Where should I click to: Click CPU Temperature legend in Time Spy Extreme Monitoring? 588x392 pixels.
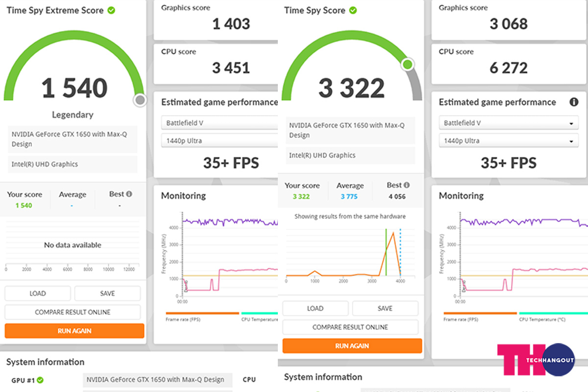260,320
